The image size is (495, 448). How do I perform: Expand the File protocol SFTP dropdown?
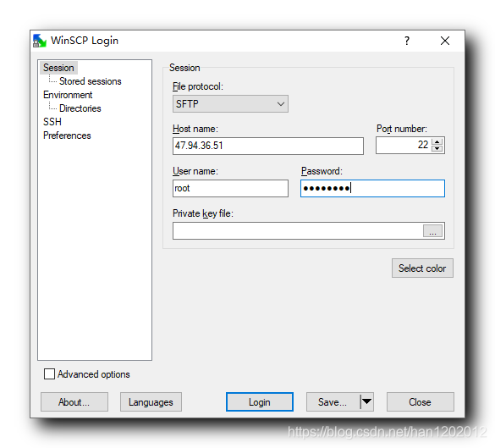point(230,104)
